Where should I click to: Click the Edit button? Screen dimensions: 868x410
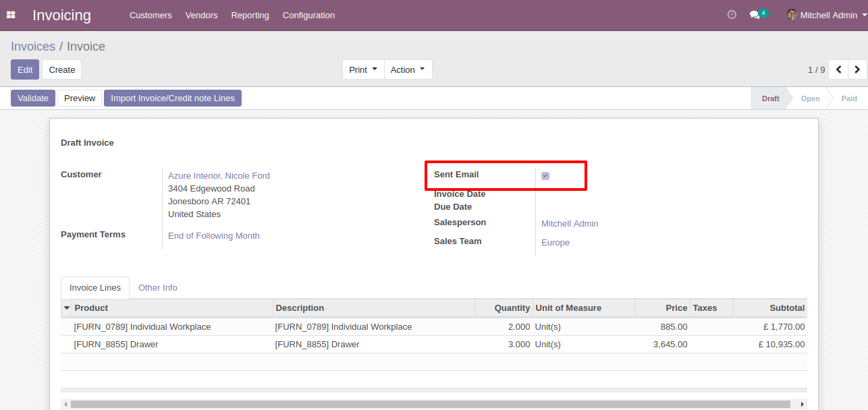pyautogui.click(x=25, y=69)
